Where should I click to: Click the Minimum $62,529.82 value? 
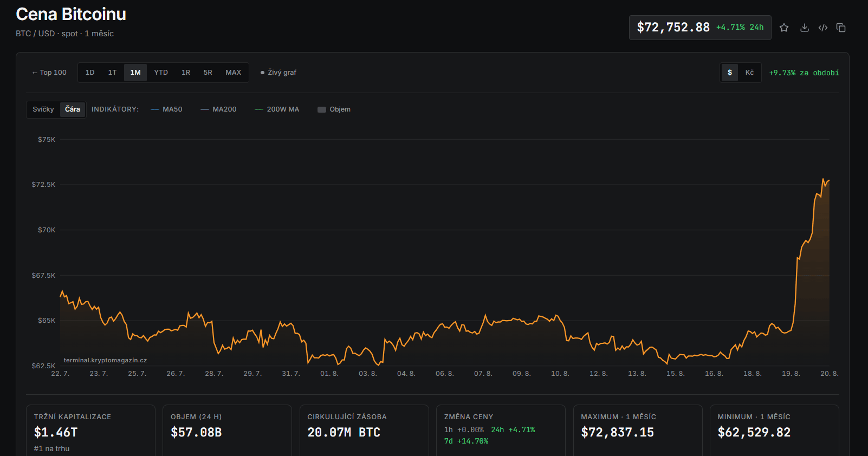[754, 432]
